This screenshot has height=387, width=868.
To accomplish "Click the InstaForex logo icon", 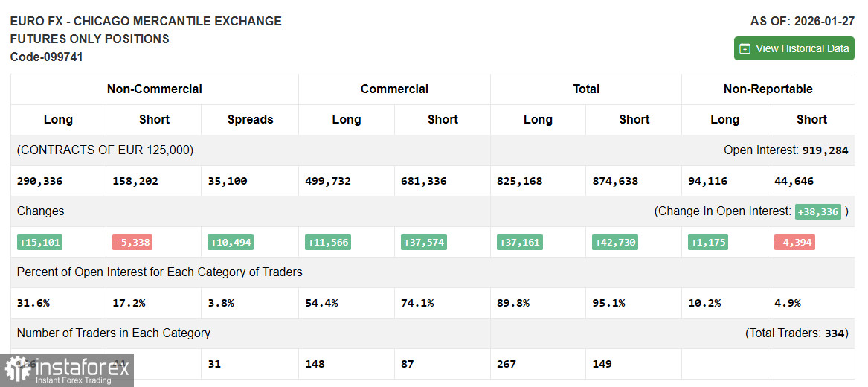I will 18,368.
